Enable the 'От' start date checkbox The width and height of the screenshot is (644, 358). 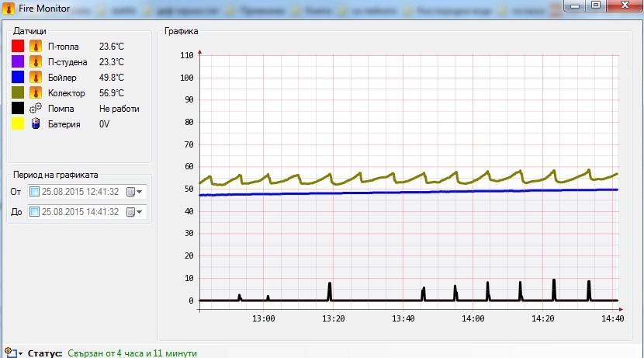(x=34, y=192)
